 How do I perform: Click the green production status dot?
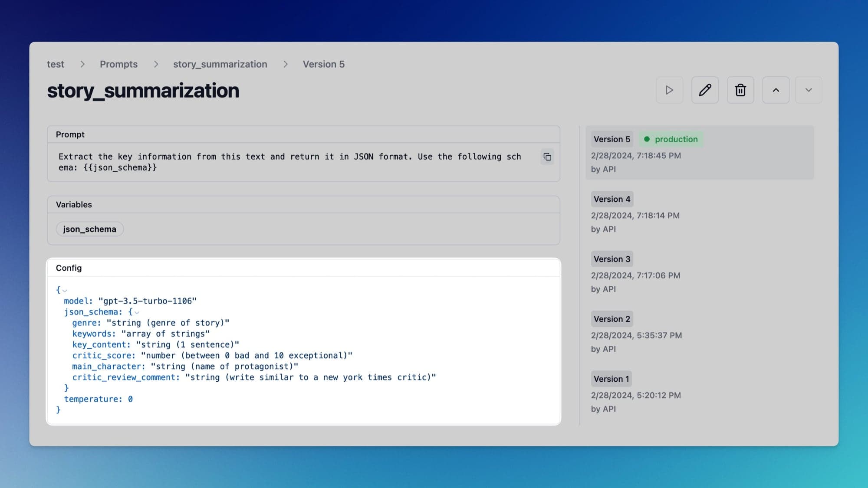coord(648,139)
